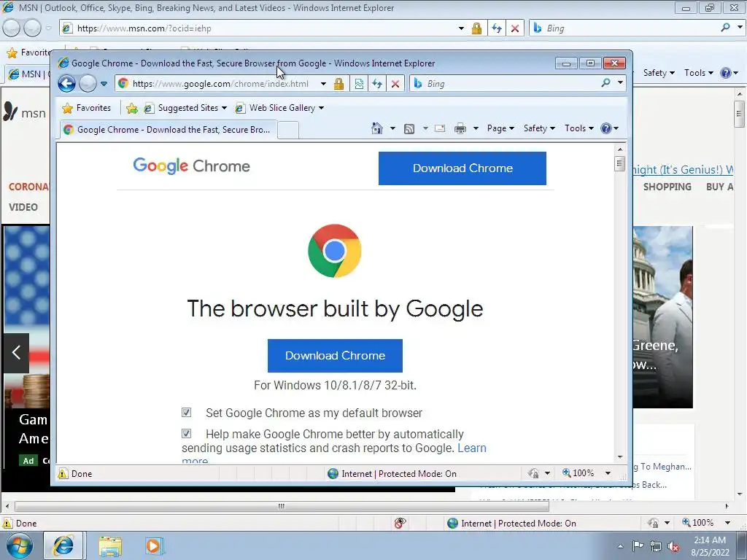Open zoom level 100% in MSN window status bar
Image resolution: width=747 pixels, height=560 pixels.
tap(698, 523)
